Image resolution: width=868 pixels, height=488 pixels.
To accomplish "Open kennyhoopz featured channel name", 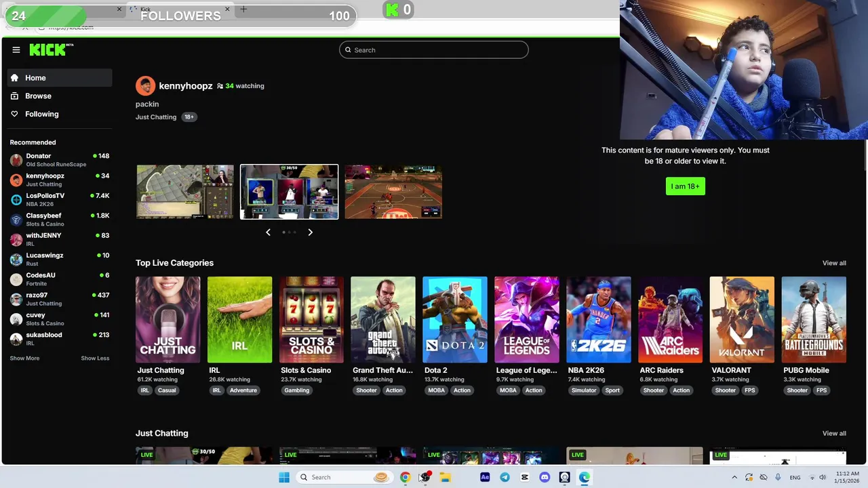I will [x=186, y=86].
